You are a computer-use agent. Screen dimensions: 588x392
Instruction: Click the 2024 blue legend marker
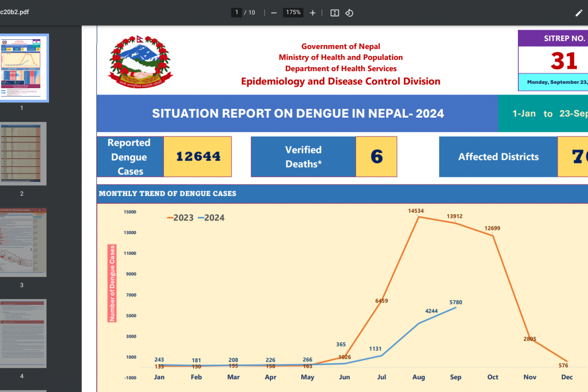201,218
